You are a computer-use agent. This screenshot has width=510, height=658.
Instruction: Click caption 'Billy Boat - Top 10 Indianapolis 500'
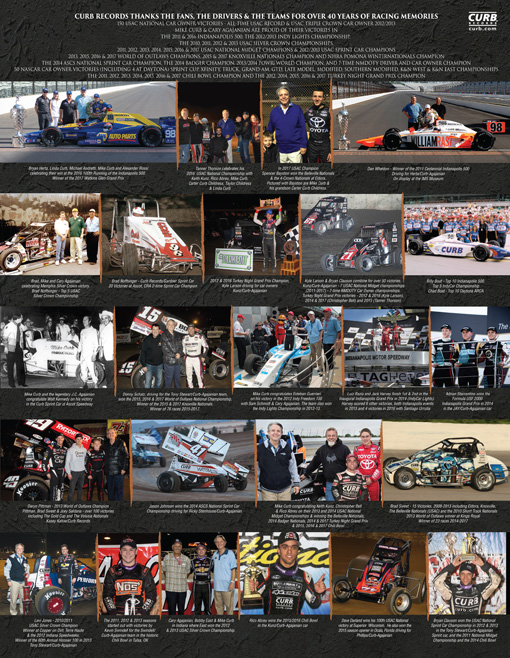coord(456,285)
